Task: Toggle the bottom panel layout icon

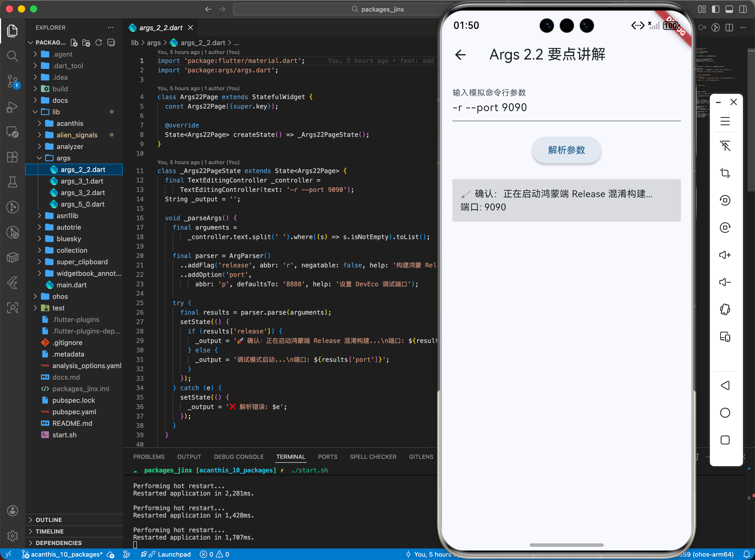Action: pyautogui.click(x=729, y=9)
